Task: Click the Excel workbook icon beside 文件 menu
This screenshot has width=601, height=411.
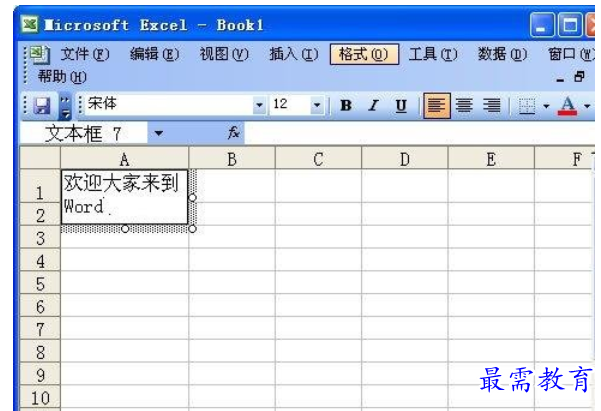Action: pyautogui.click(x=39, y=54)
